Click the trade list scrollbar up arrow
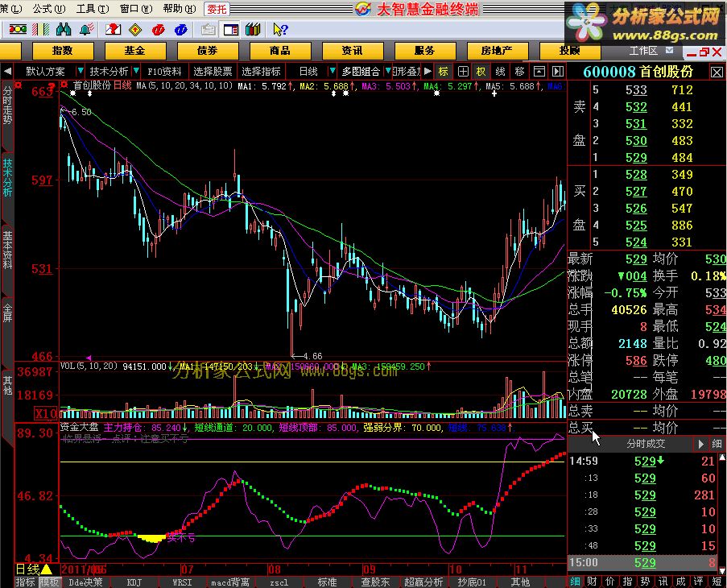 click(x=722, y=458)
